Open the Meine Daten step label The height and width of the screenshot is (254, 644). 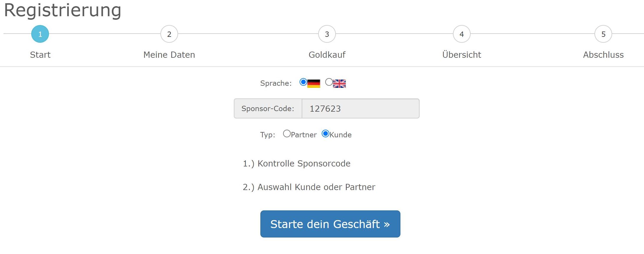point(169,55)
